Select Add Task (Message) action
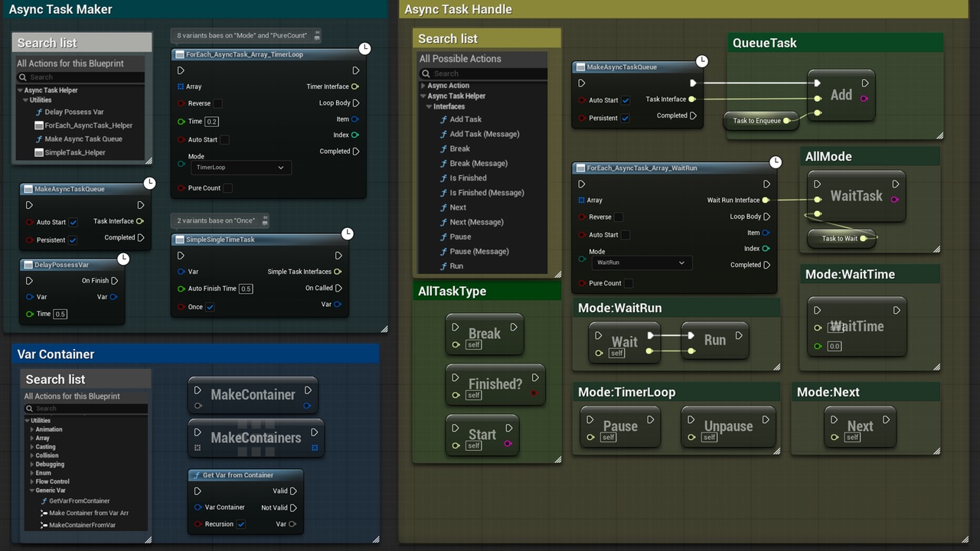Viewport: 980px width, 551px height. [x=484, y=134]
